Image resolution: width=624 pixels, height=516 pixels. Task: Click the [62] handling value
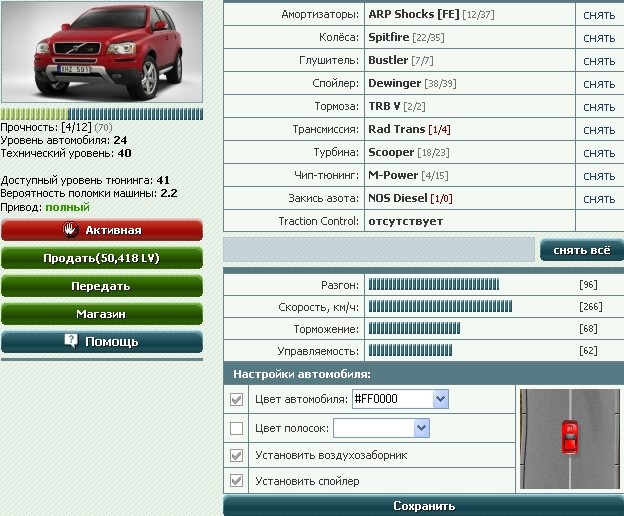point(588,350)
